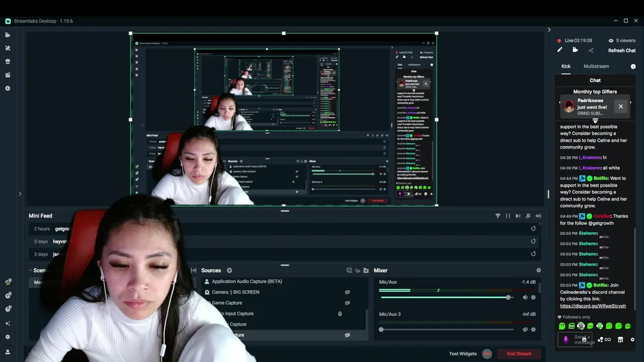Show next top gifter with right arrow
Screen dimensions: 644x362
click(630, 103)
